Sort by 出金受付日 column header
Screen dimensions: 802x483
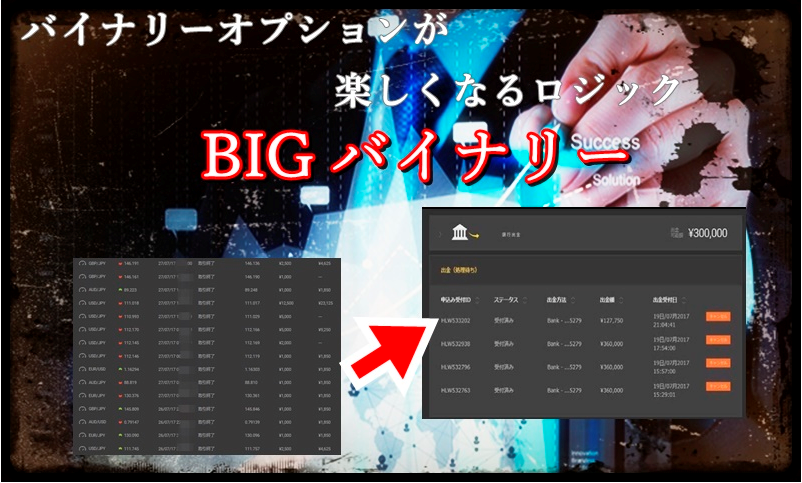click(x=667, y=299)
